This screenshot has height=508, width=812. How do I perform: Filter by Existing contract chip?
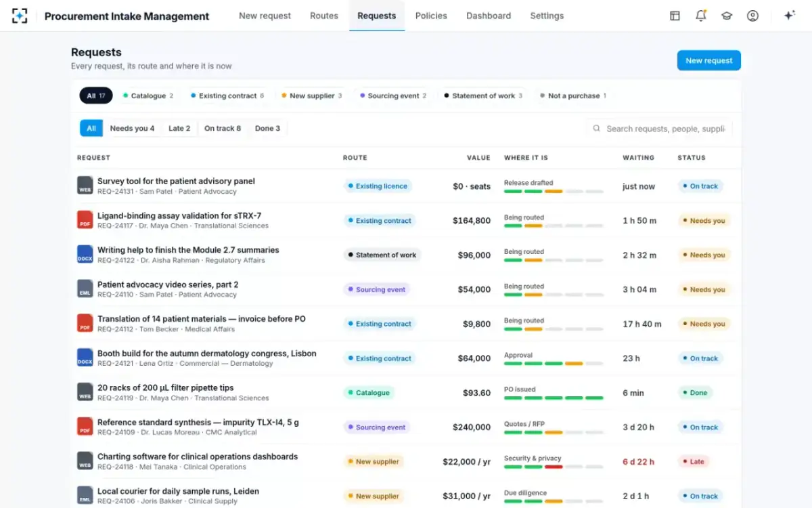(x=227, y=96)
